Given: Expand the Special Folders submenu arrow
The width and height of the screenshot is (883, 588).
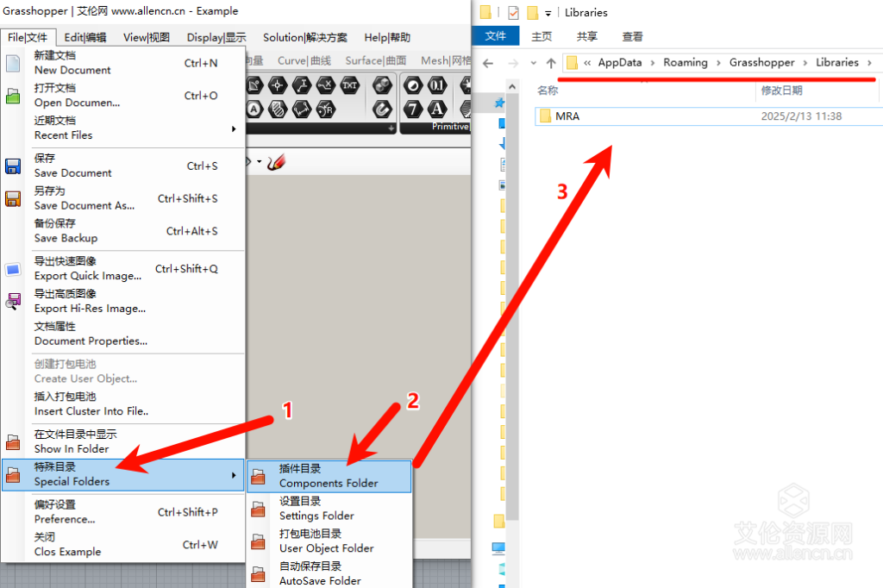Looking at the screenshot, I should [x=234, y=475].
